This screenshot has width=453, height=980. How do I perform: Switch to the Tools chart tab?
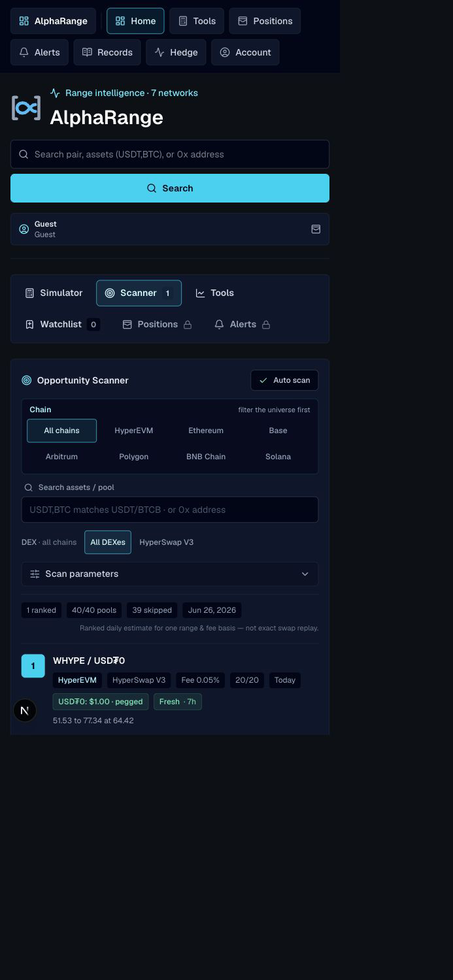214,293
